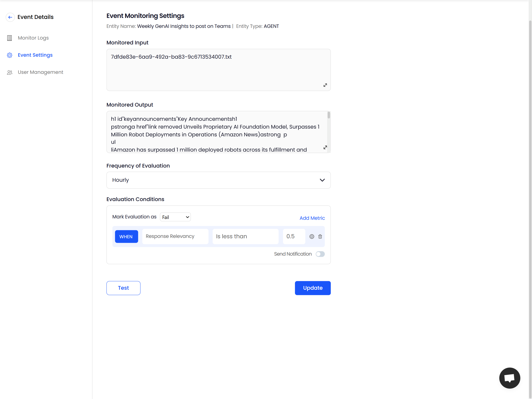532x399 pixels.
Task: Click the blue WHEN label
Action: [127, 237]
